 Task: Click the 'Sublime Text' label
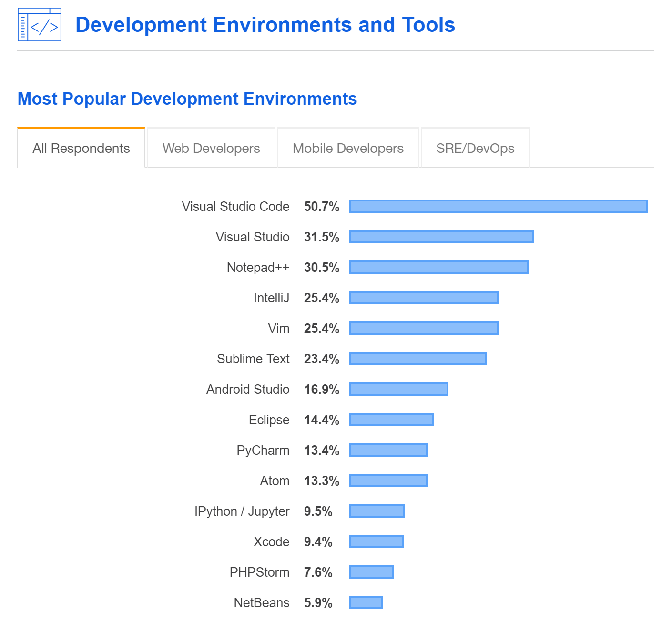pyautogui.click(x=253, y=359)
